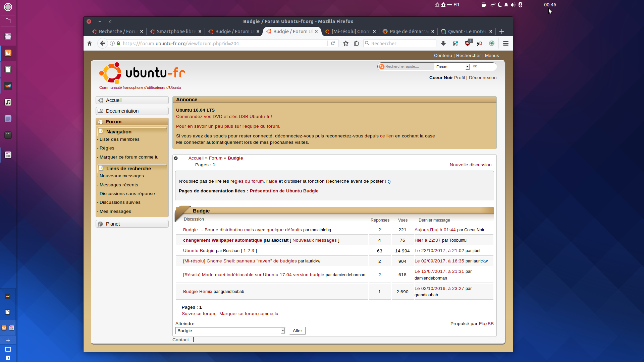Screen dimensions: 644x362
Task: Open the notifications bell in the panel
Action: 506,5
